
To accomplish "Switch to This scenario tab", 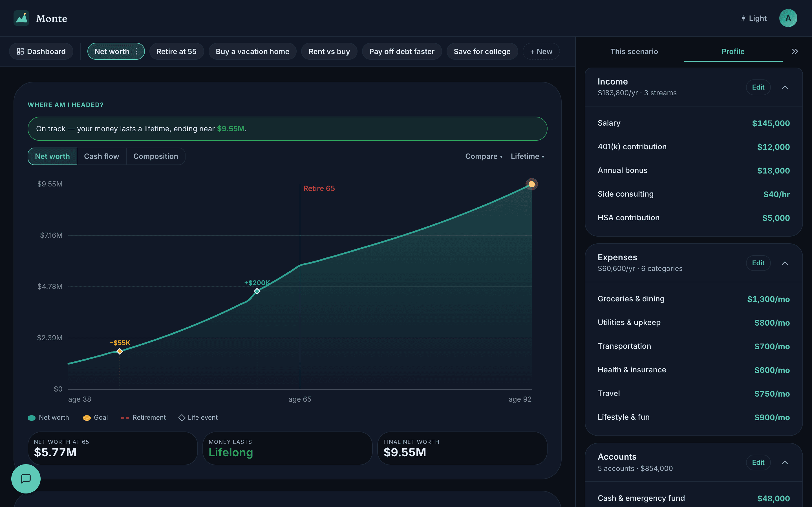I will (634, 51).
